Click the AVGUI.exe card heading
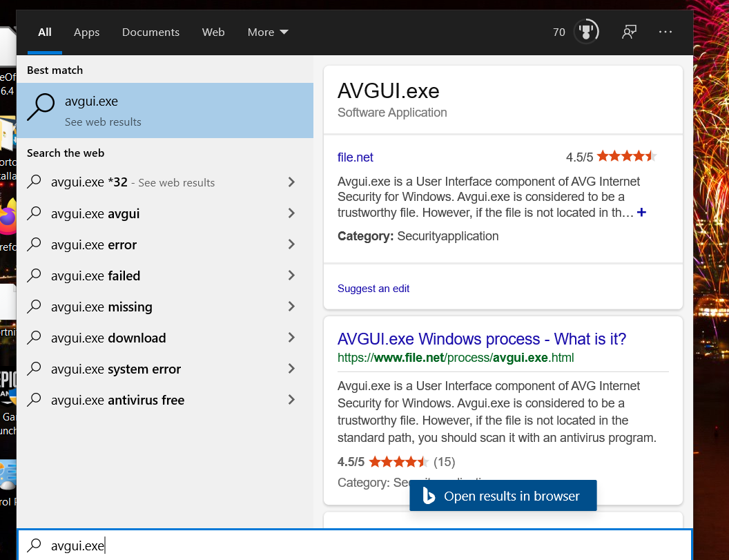729x560 pixels. [x=388, y=90]
